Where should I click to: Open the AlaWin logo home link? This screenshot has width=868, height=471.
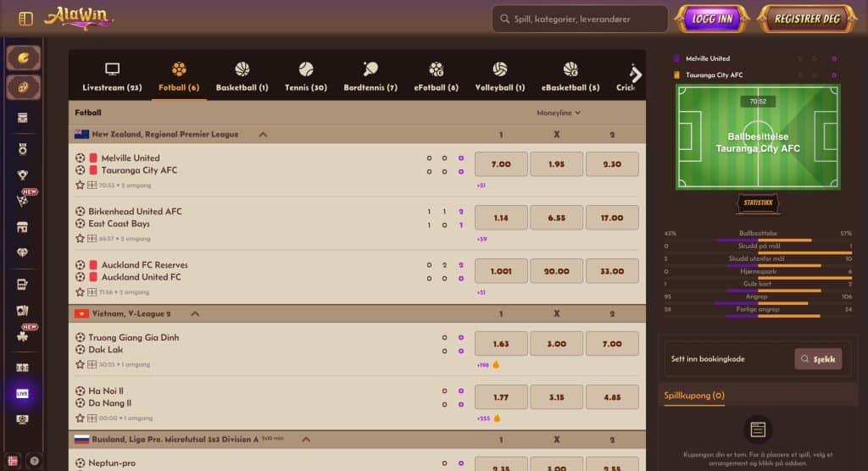pos(78,18)
